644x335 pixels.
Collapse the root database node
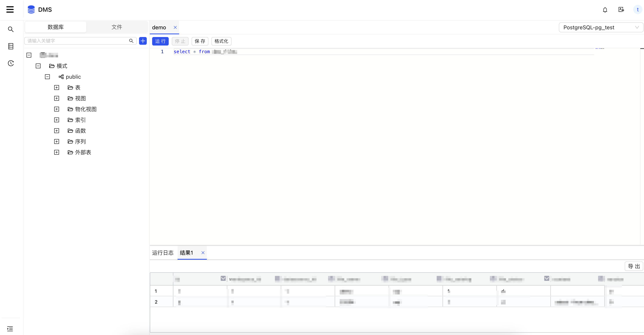click(x=29, y=55)
